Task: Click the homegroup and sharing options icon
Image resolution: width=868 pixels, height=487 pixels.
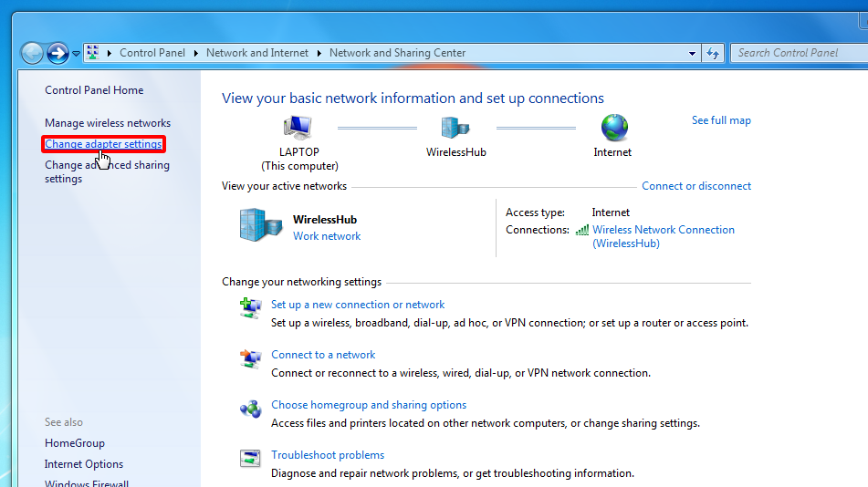Action: coord(250,409)
